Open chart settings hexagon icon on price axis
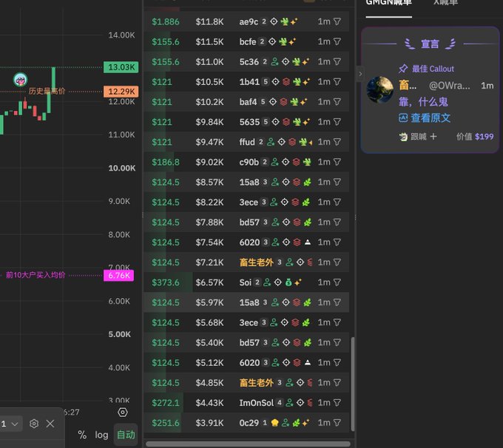503x448 pixels. [123, 412]
